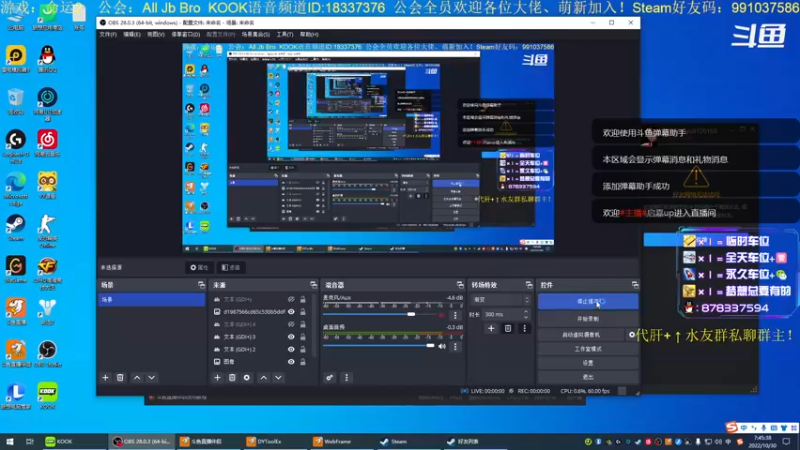
Task: Add a transition with plus in 转场特效 panel
Action: click(x=491, y=329)
